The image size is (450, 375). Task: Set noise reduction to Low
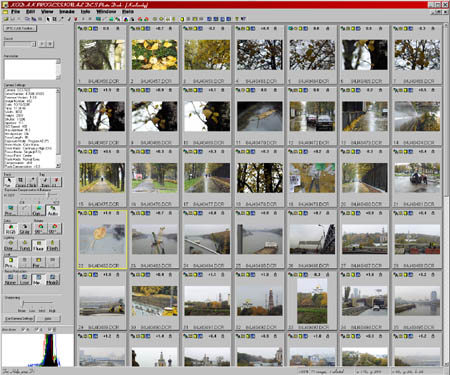click(x=24, y=279)
